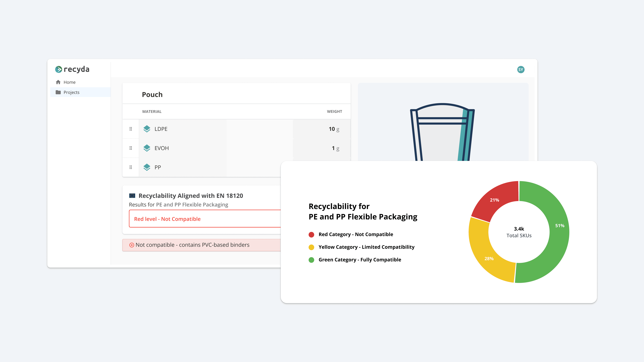Click the Red level - Not Compatible box
644x362 pixels.
point(205,219)
